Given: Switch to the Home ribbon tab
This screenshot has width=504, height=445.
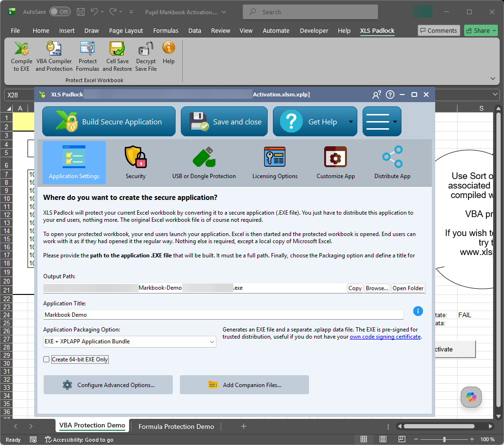Looking at the screenshot, I should 41,30.
